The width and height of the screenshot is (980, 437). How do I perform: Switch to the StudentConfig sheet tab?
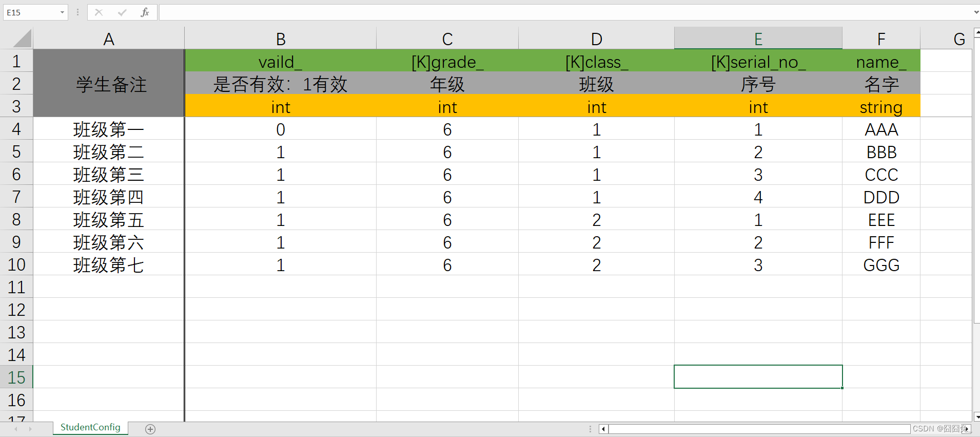tap(90, 428)
